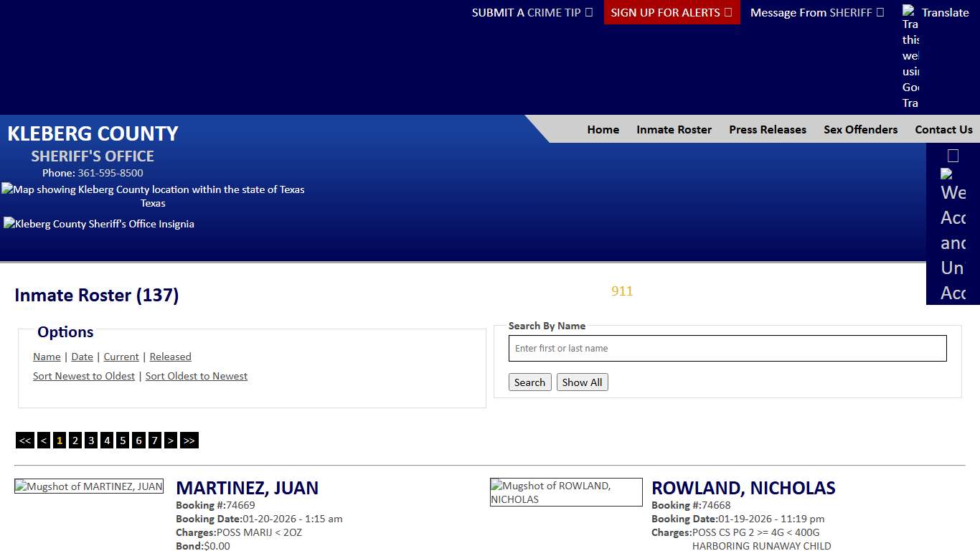This screenshot has width=980, height=551.
Task: Select Contact Us in the navigation
Action: tap(943, 129)
